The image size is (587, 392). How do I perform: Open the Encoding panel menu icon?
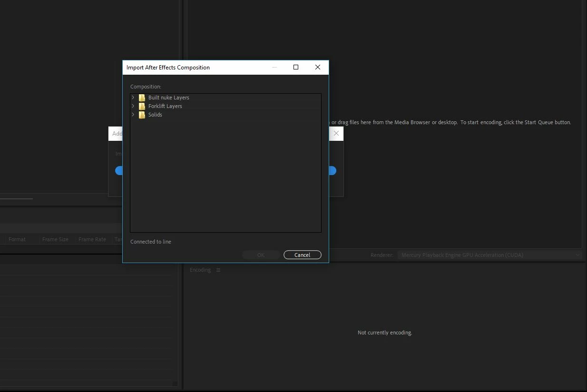click(218, 270)
